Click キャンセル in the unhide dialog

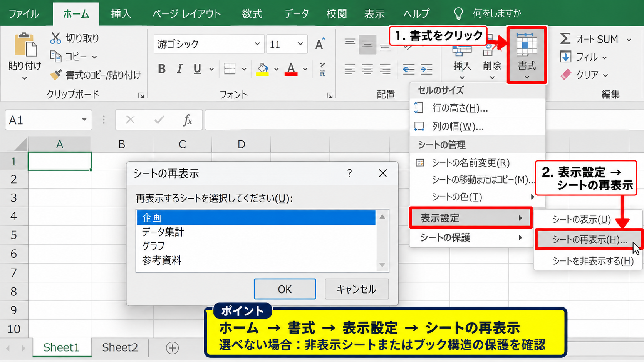point(357,289)
